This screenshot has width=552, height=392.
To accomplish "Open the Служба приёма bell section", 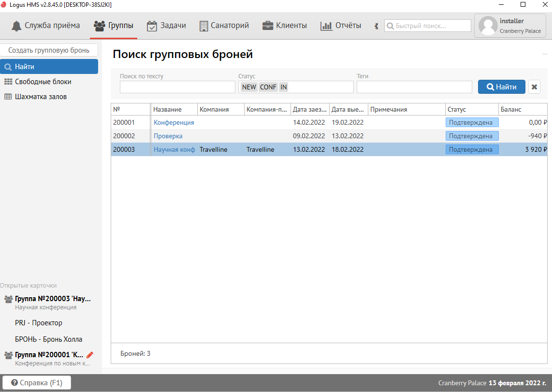I will click(x=46, y=26).
